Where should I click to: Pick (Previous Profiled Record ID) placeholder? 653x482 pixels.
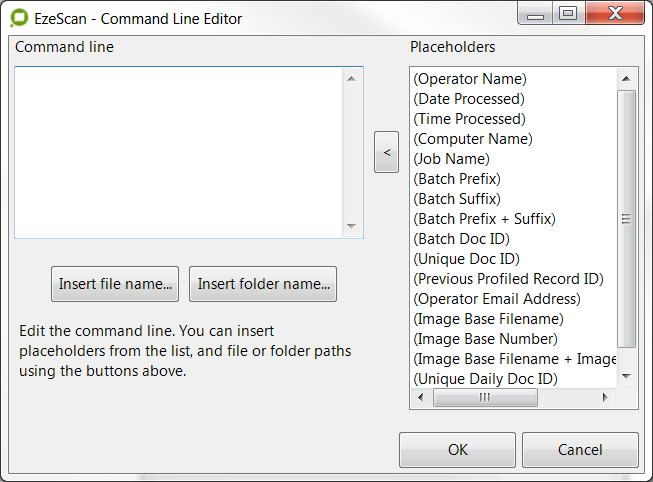click(508, 279)
